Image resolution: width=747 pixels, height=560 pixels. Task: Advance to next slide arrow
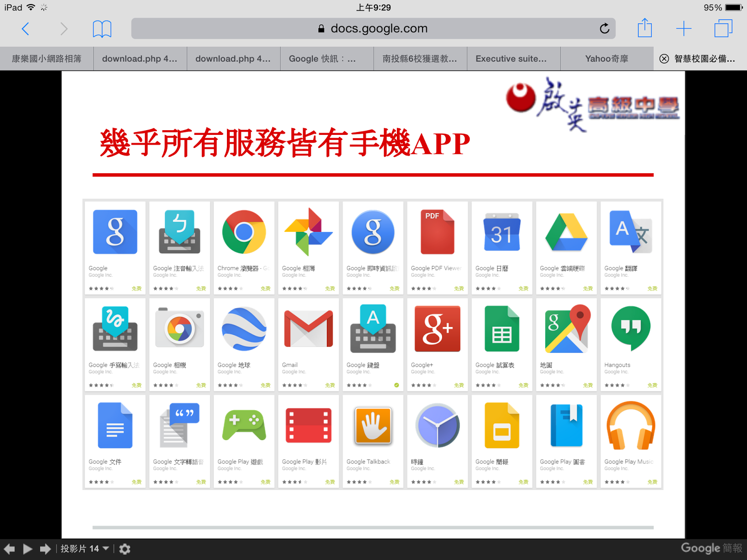45,549
